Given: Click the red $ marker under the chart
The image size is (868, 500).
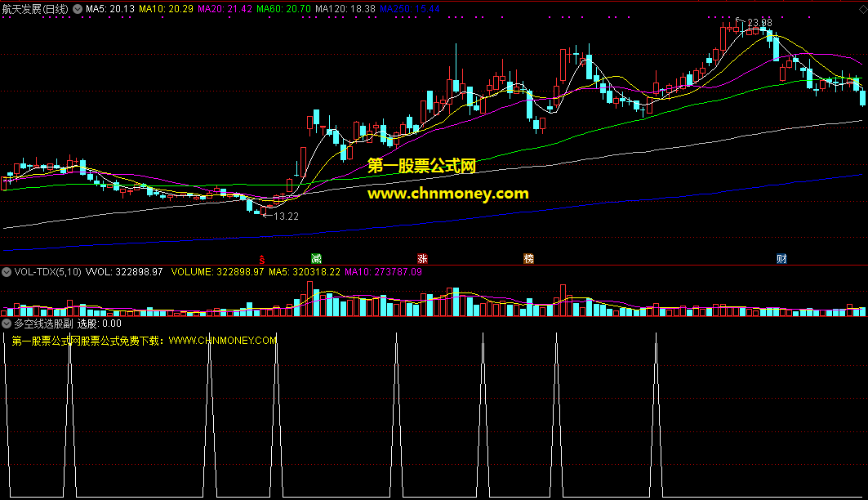Looking at the screenshot, I should point(262,259).
